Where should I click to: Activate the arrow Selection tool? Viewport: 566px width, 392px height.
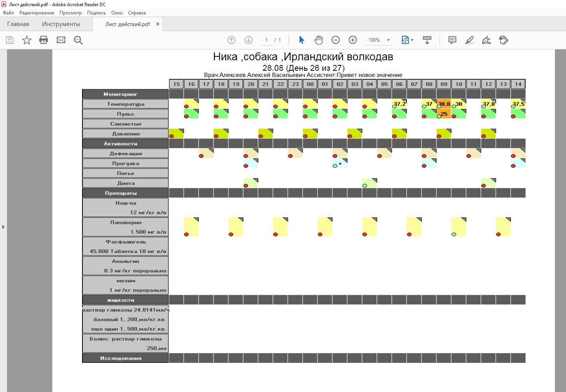(301, 40)
